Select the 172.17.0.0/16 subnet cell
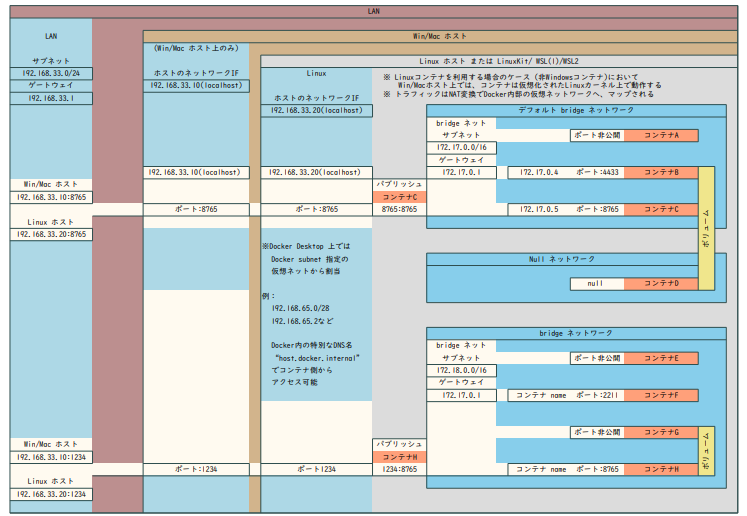 coord(462,148)
